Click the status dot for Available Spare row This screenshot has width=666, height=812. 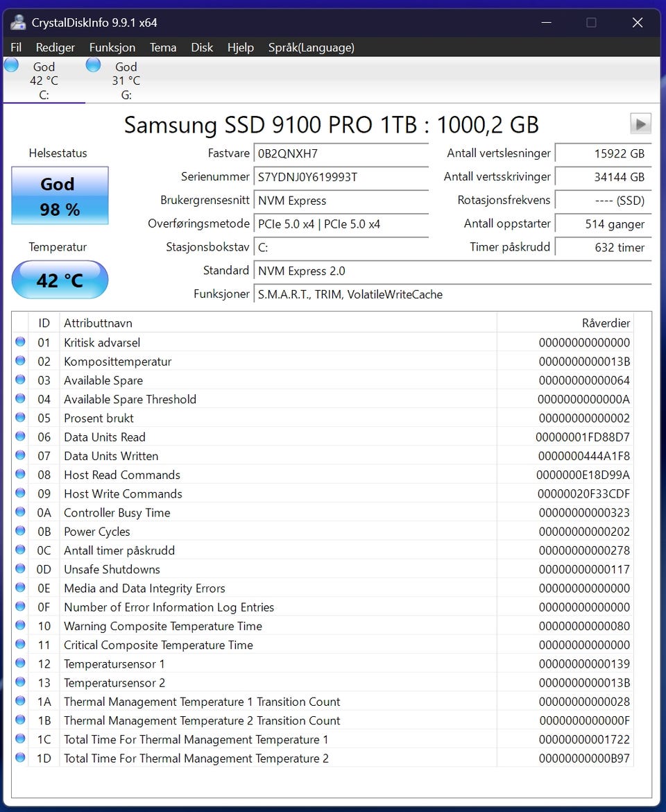click(x=20, y=379)
